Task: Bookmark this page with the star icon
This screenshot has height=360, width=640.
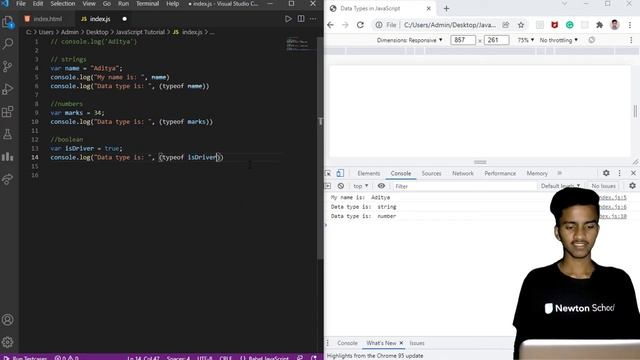Action: click(x=521, y=25)
